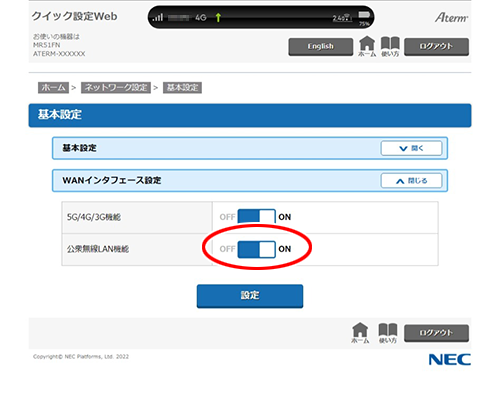
Task: Click the Home icon in the top header
Action: (367, 46)
